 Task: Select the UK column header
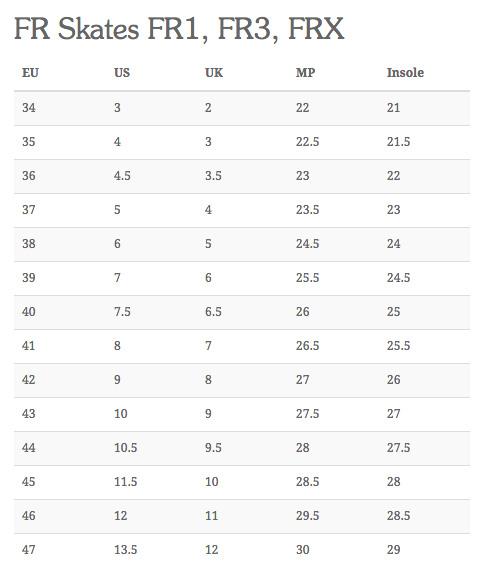pyautogui.click(x=214, y=73)
